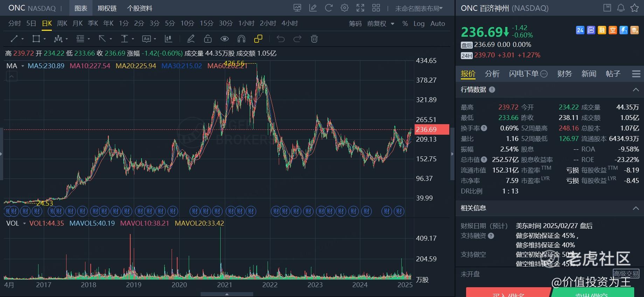Open chart settings gear
644x297 pixels.
[x=345, y=8]
